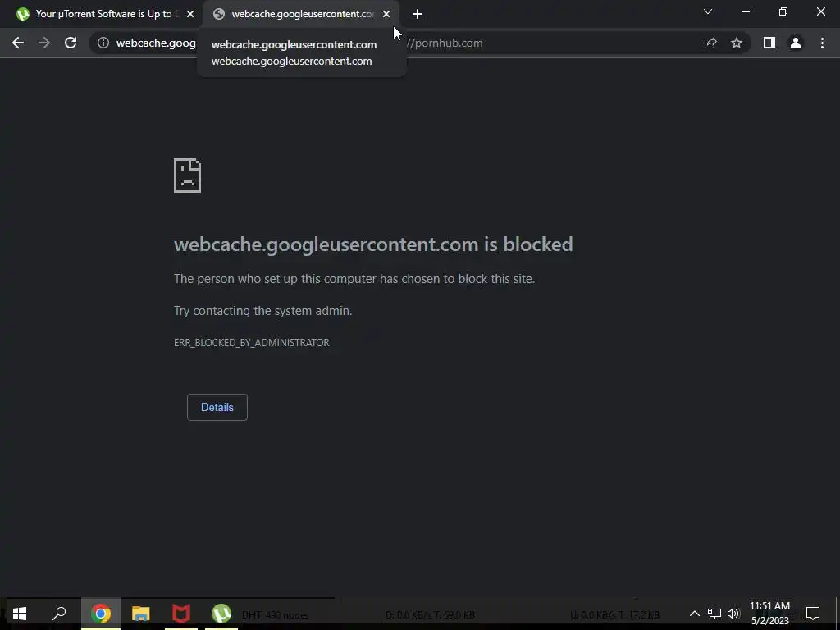The width and height of the screenshot is (840, 630).
Task: Open Windows taskbar search
Action: click(x=59, y=614)
